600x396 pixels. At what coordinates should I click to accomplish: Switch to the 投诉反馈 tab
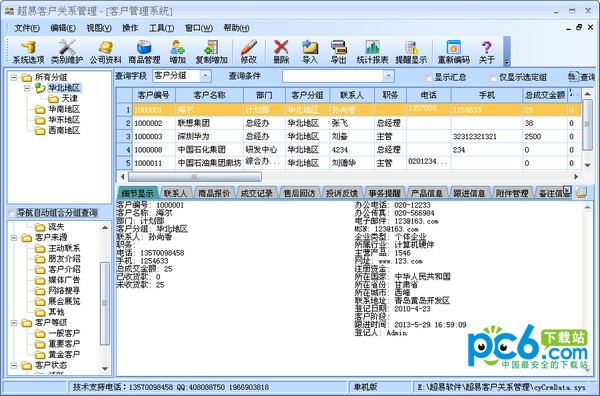pyautogui.click(x=341, y=193)
